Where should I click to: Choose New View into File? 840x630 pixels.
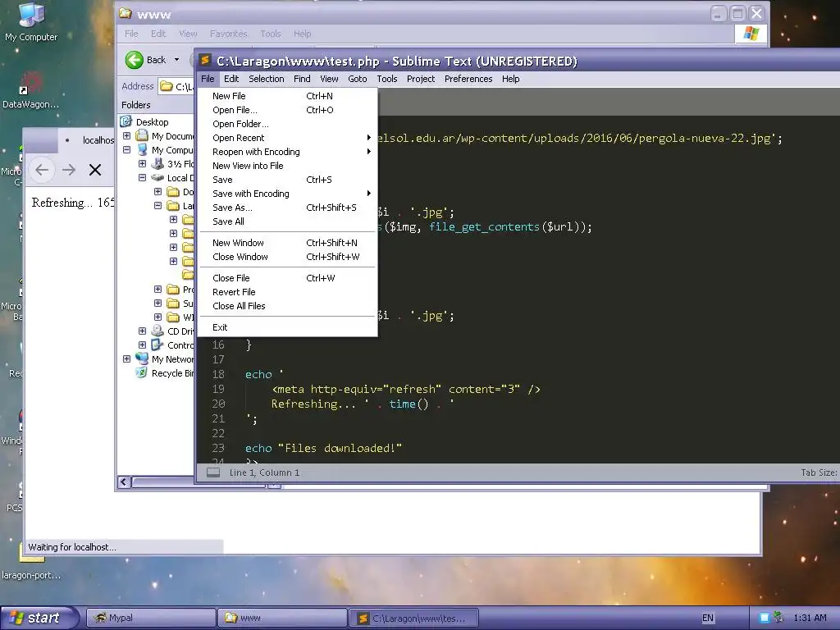(287, 166)
